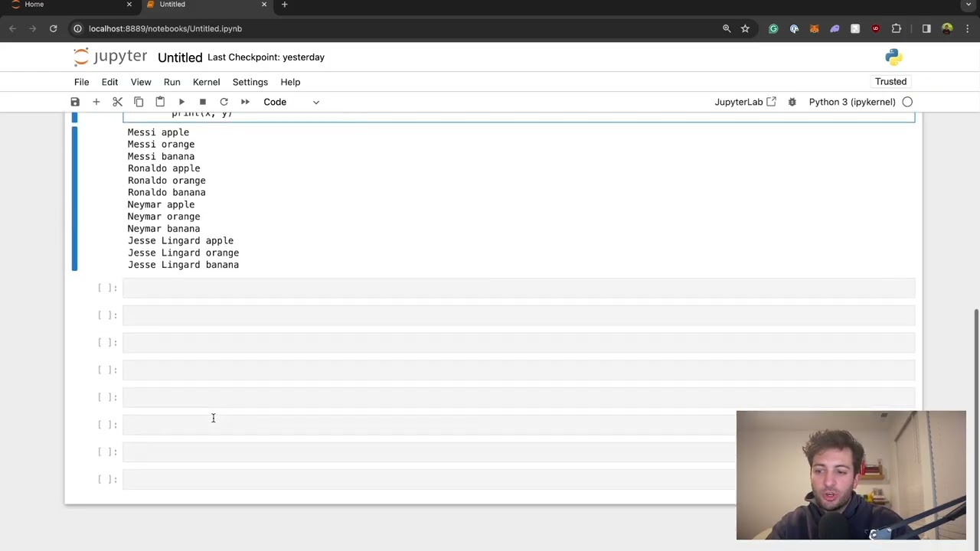Viewport: 980px width, 551px height.
Task: Go forward in browser history
Action: point(33,29)
